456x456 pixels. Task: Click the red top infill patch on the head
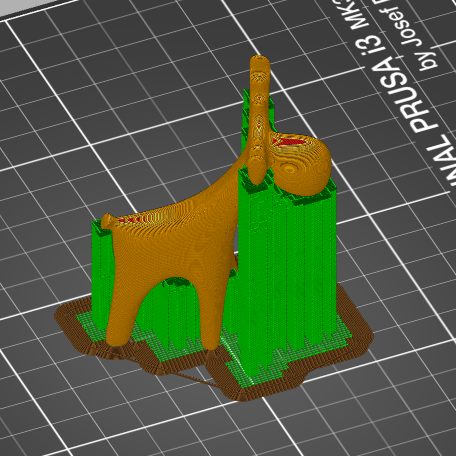coord(288,141)
